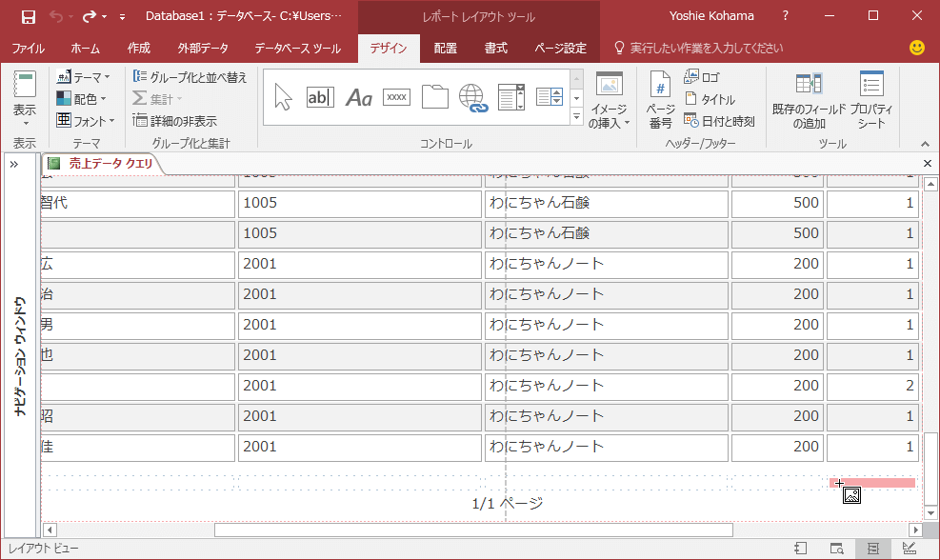Viewport: 940px width, 560px height.
Task: Click vertical scrollbar down arrow
Action: (x=930, y=513)
